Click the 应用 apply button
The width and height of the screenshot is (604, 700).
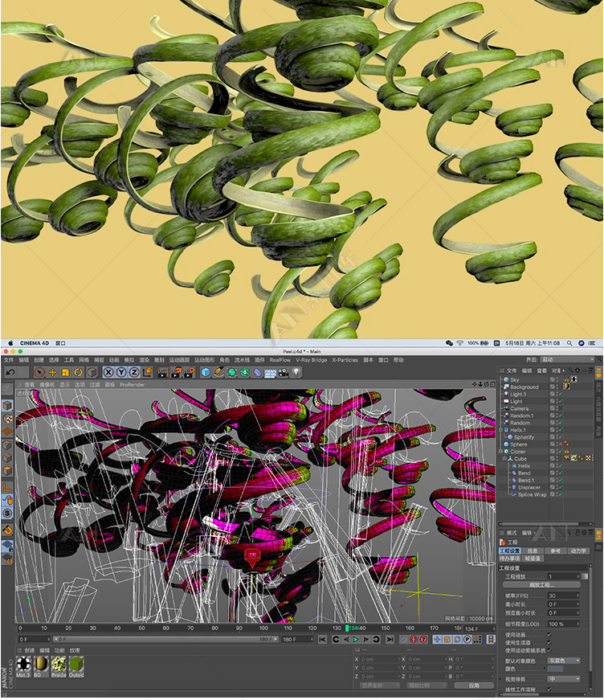coord(474,686)
